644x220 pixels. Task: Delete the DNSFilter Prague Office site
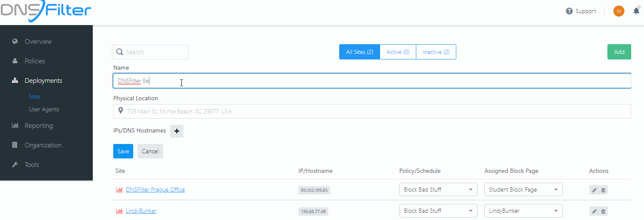point(603,190)
